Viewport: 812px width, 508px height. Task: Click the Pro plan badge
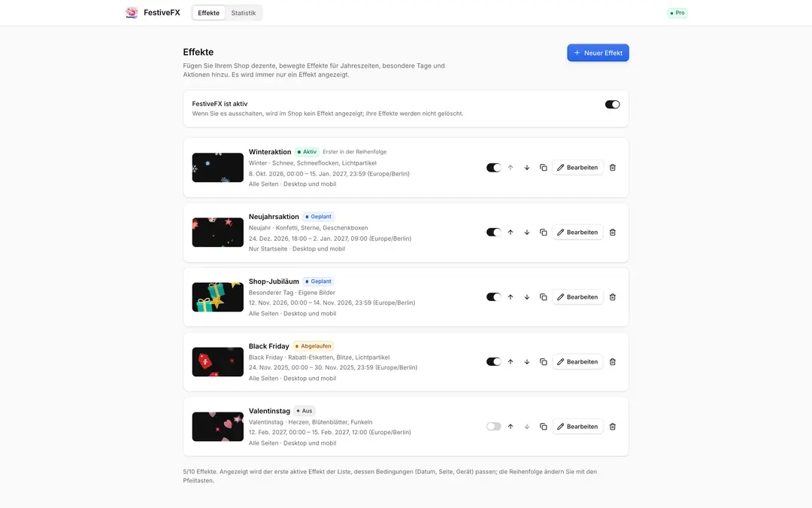[x=677, y=13]
